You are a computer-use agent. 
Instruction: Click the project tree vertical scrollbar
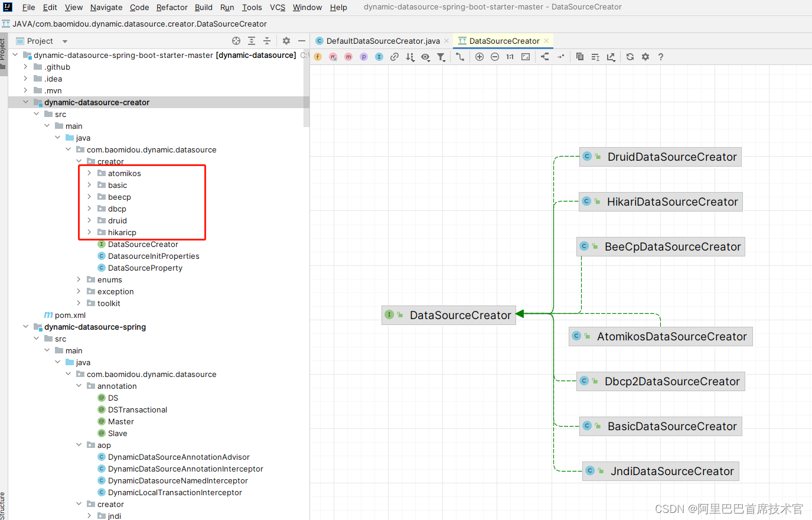pos(306,89)
